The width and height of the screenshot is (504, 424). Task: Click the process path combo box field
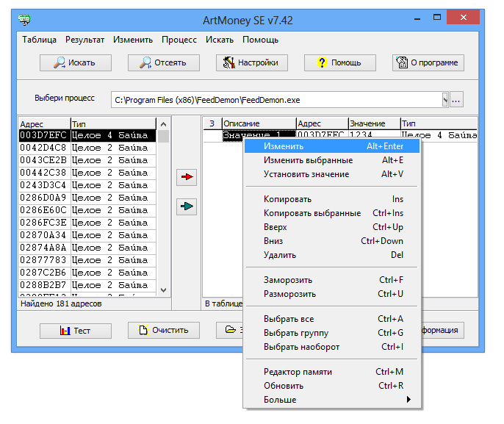(x=279, y=100)
